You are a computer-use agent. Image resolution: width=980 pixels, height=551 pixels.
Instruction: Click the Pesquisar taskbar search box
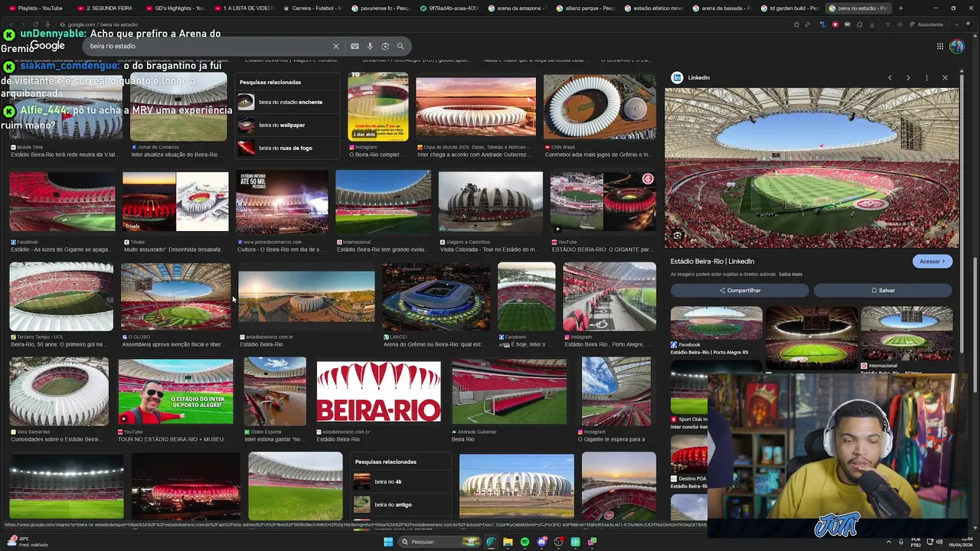tap(440, 542)
